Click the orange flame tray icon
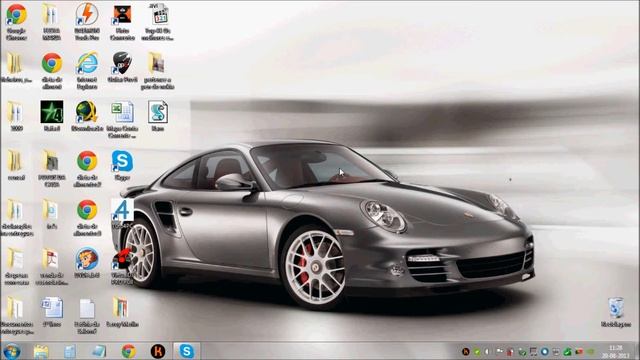Image resolution: width=640 pixels, height=360 pixels. tap(466, 352)
